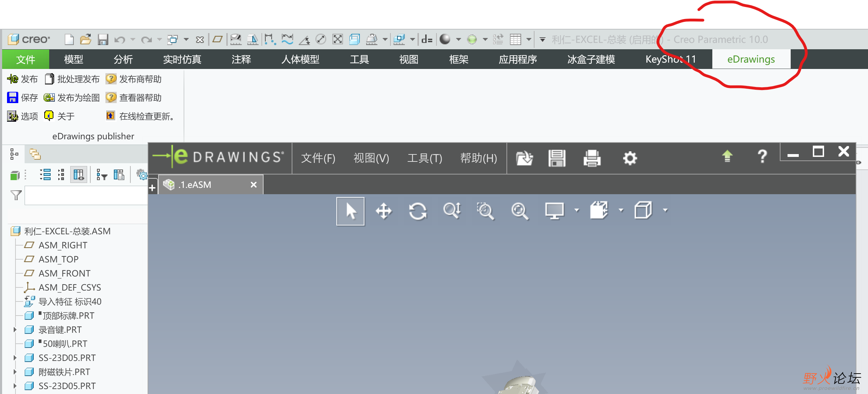
Task: Activate the Rotate tool in eDrawings
Action: [417, 211]
